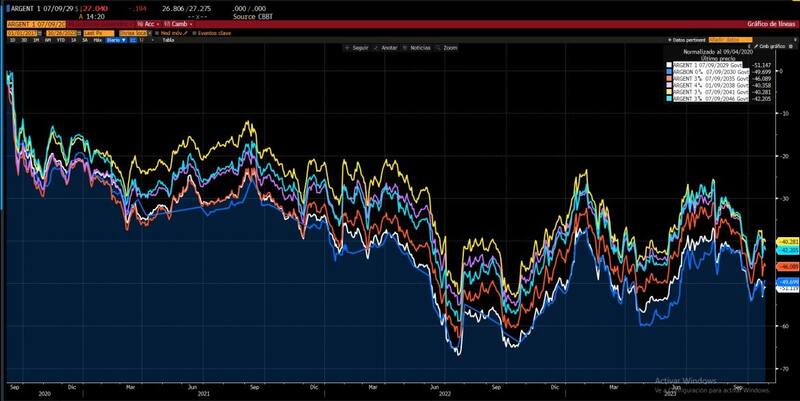The image size is (800, 401).
Task: Open the Last Px field dropdown
Action: (x=95, y=33)
